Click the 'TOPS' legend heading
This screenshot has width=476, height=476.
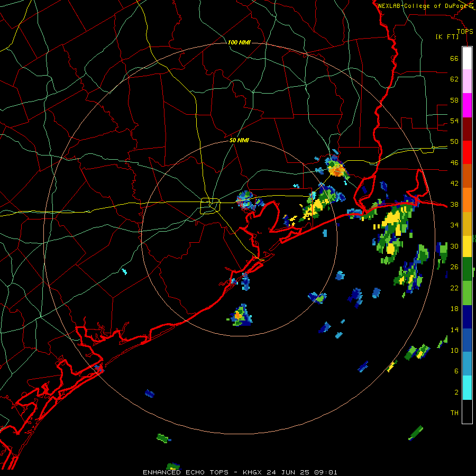coord(465,32)
